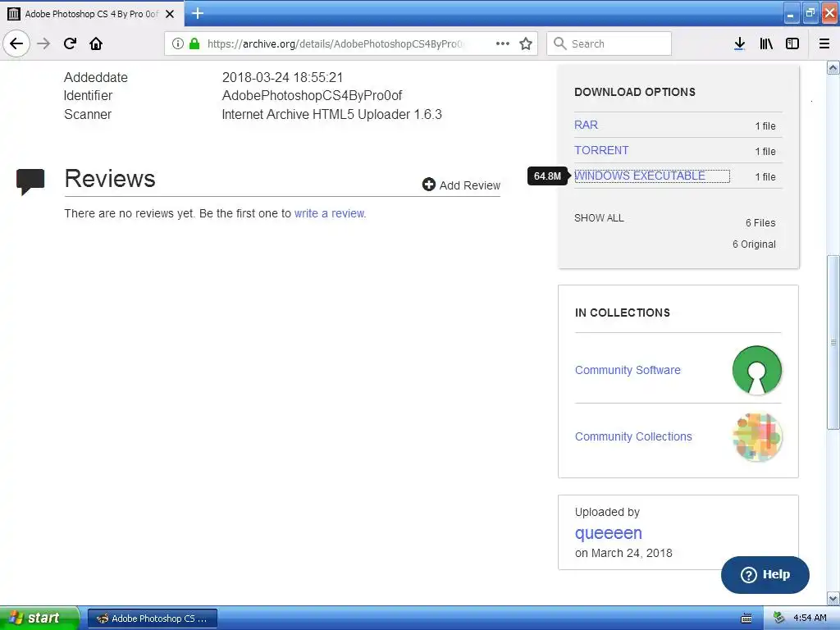Select the Adobe Photoshop CS 4 browser tab
840x630 pixels.
click(x=92, y=14)
